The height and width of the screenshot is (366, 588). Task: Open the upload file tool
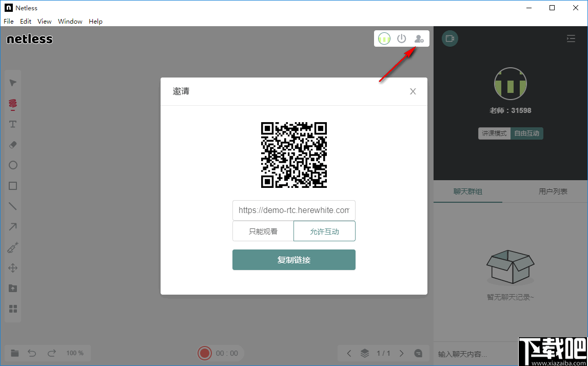coord(13,288)
